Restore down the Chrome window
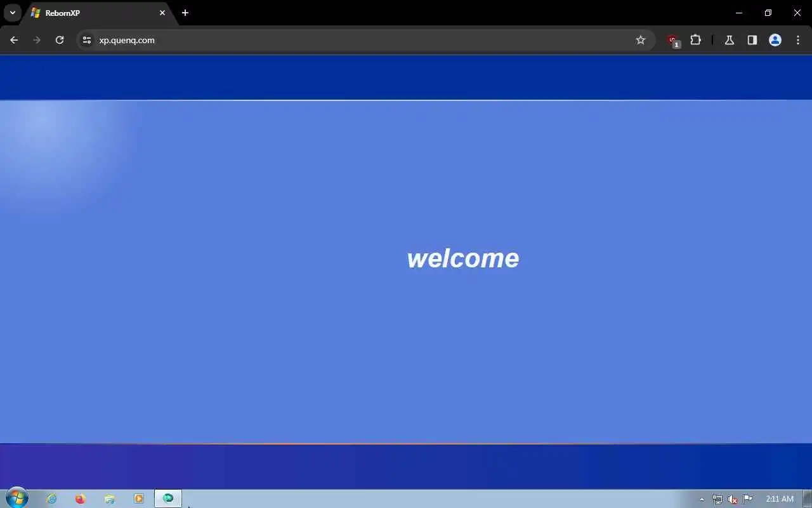 click(768, 13)
